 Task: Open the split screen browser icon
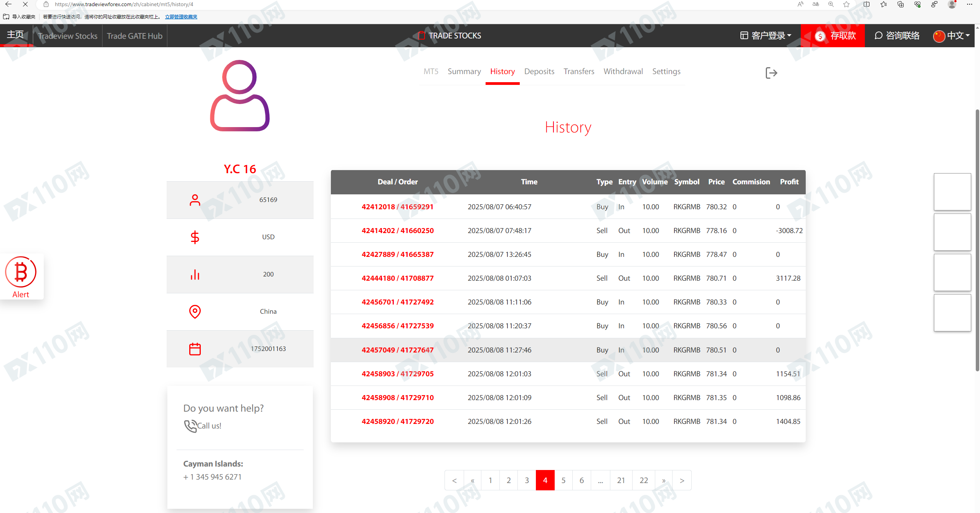tap(866, 4)
